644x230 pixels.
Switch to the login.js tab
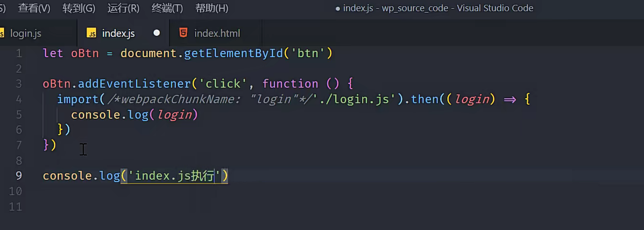[x=26, y=33]
